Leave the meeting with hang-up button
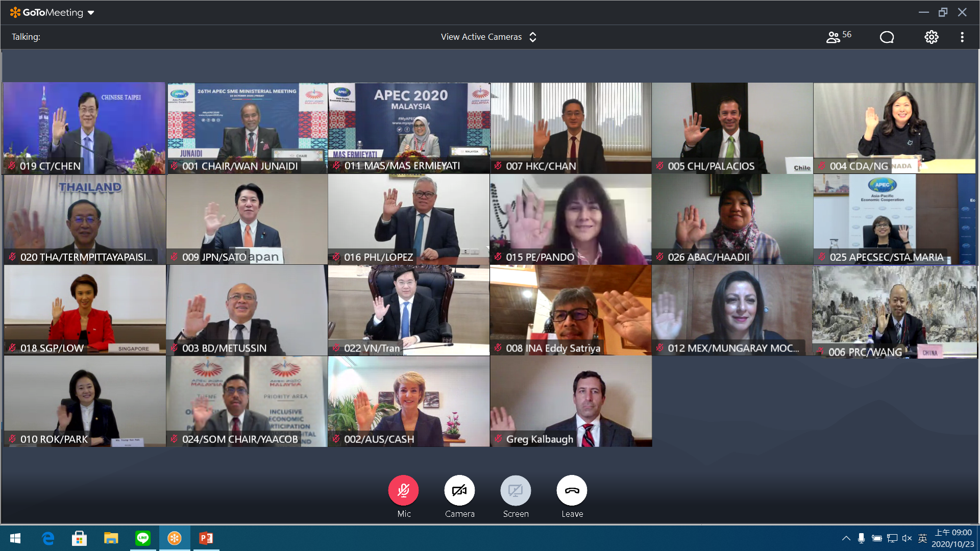Image resolution: width=980 pixels, height=551 pixels. coord(572,491)
